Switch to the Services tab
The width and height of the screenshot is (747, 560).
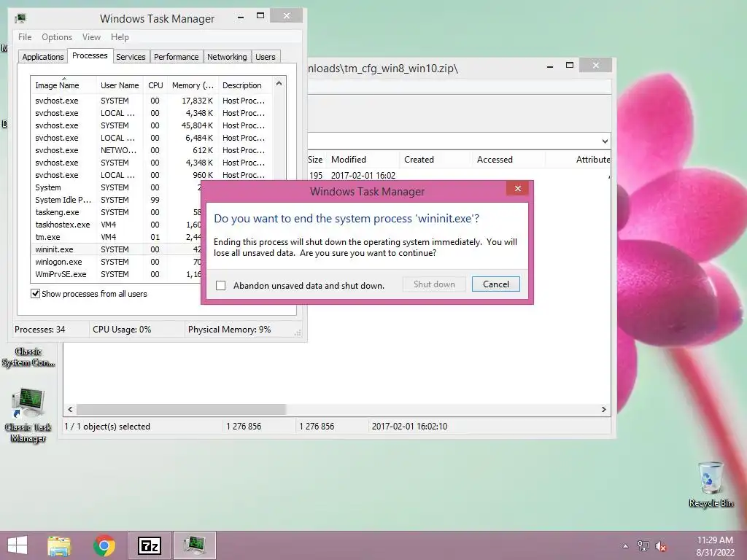tap(131, 57)
